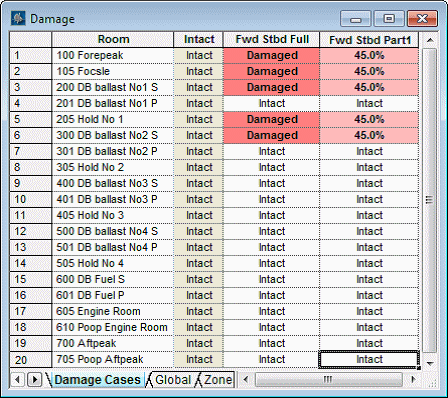
Task: Click Damaged cell for 105 Focsle
Action: tap(272, 71)
